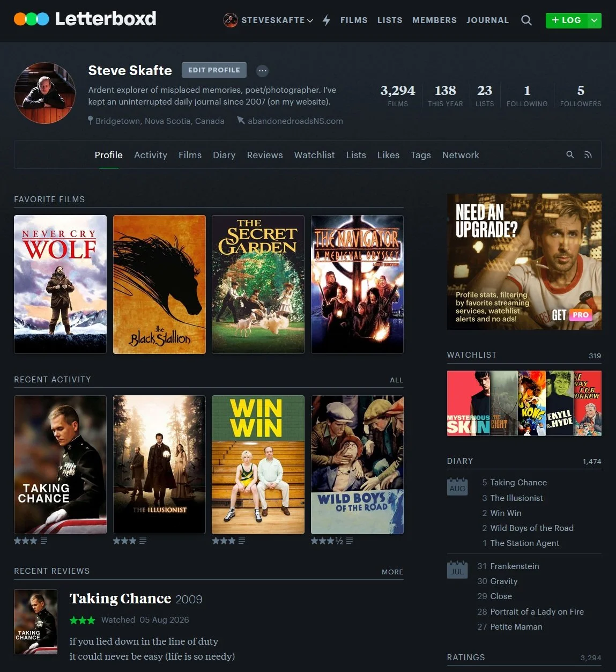
Task: Open the Network tab
Action: coord(461,155)
